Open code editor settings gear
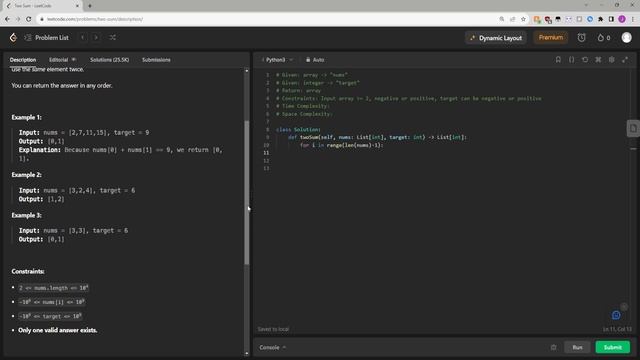Viewport: 640px width, 360px height. (611, 60)
